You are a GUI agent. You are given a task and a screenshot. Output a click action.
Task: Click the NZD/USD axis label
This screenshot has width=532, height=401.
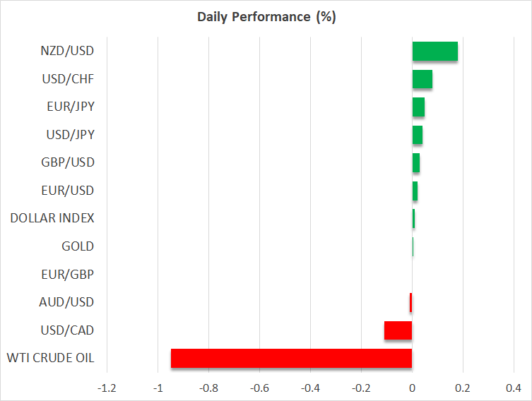[68, 51]
